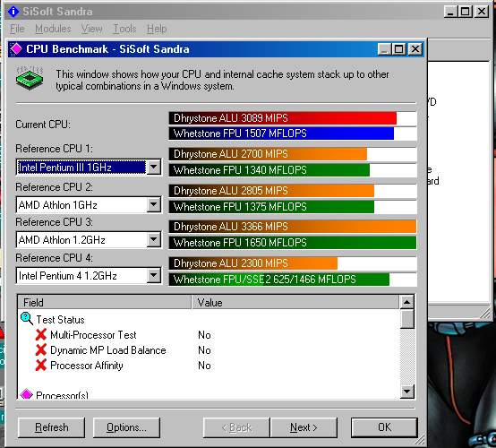
Task: Click the Dhrystone ALU 2700 MIPS bar
Action: [293, 154]
